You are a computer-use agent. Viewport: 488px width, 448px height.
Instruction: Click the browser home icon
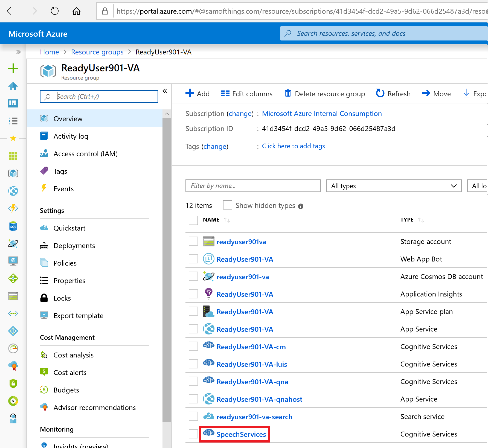point(77,11)
